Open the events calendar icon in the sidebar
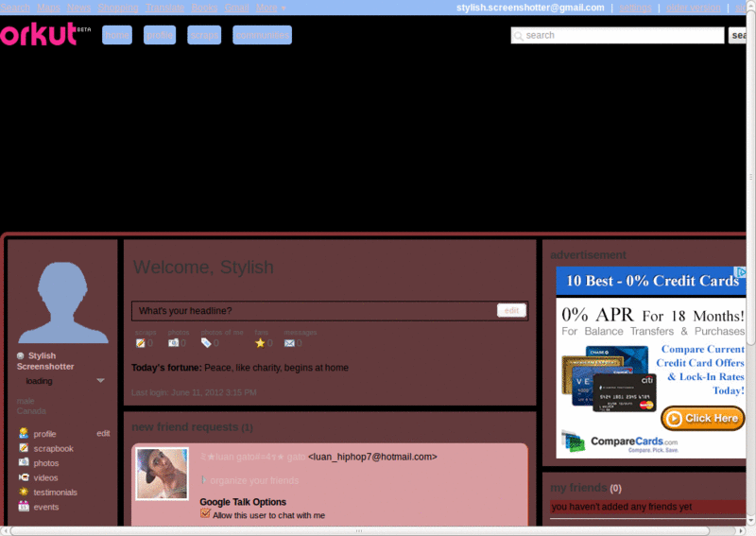The image size is (756, 536). pyautogui.click(x=24, y=506)
